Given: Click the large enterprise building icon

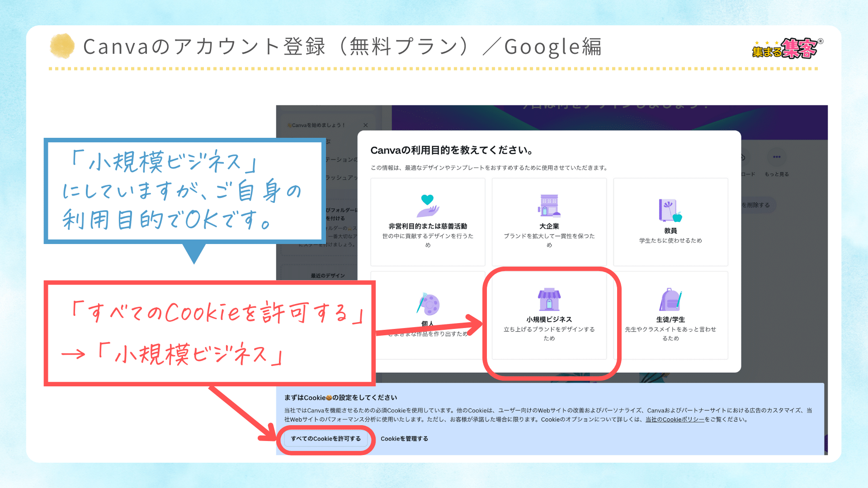Looking at the screenshot, I should pos(549,206).
